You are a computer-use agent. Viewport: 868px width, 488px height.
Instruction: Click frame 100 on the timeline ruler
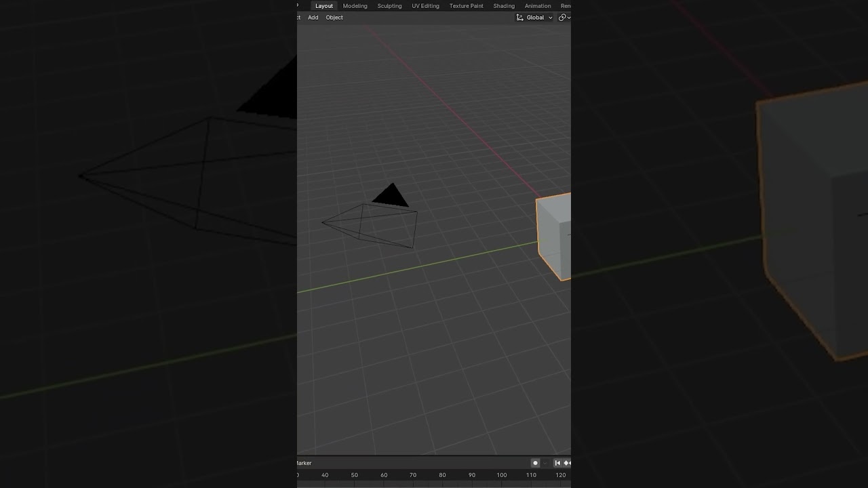pos(502,475)
